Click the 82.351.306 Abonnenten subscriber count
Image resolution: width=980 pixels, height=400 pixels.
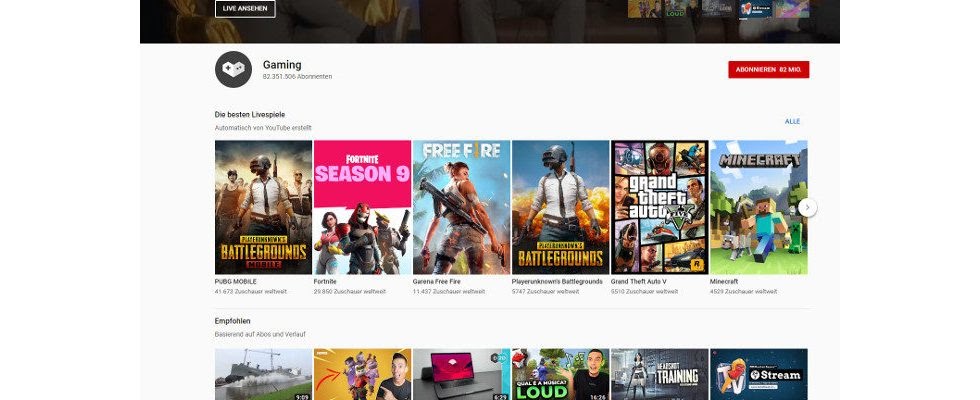coord(298,77)
